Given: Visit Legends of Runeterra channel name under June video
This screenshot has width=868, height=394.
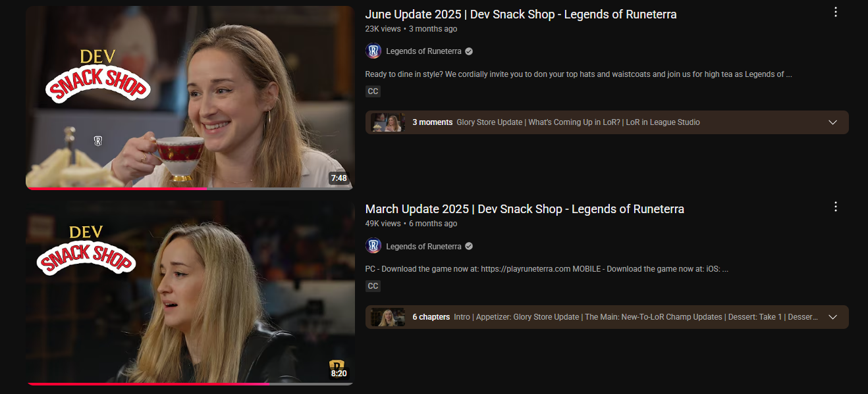Looking at the screenshot, I should pyautogui.click(x=423, y=51).
